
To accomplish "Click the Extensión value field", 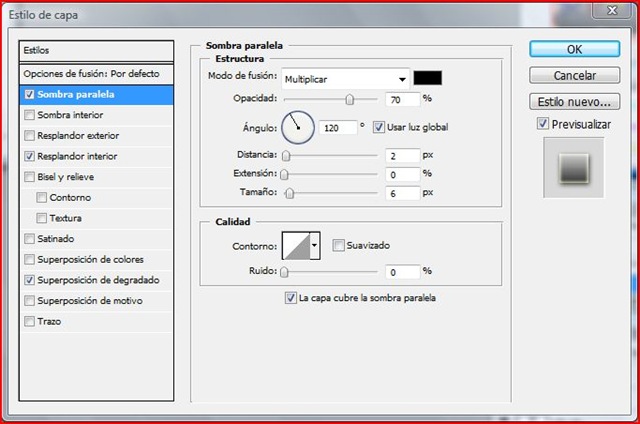I will 402,175.
